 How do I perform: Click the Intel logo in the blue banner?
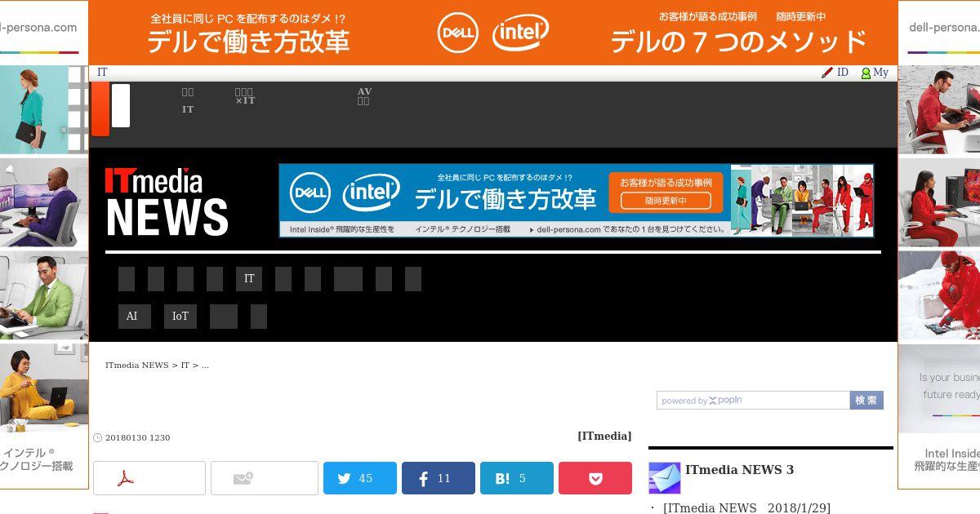[x=372, y=193]
